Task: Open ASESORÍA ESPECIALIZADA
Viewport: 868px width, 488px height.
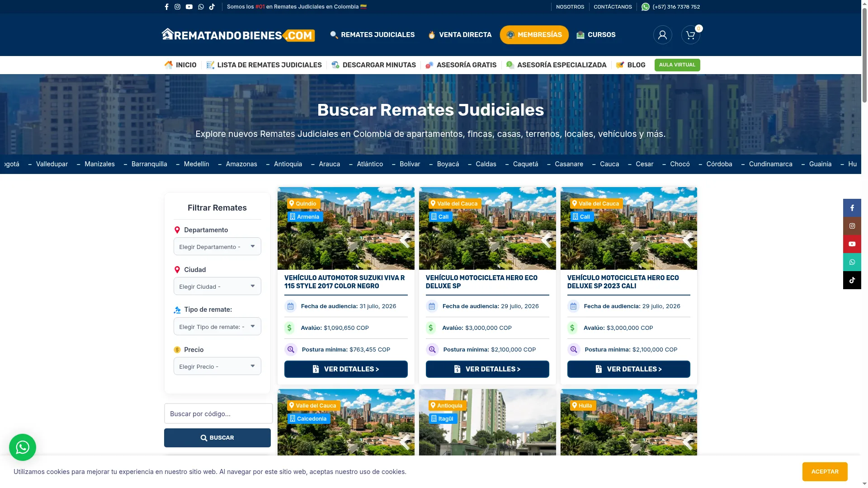Action: (556, 65)
